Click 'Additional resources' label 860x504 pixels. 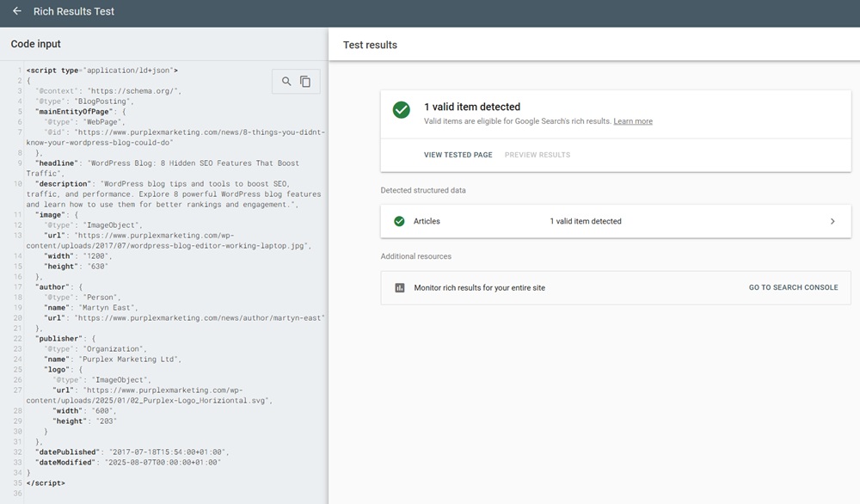coord(415,256)
